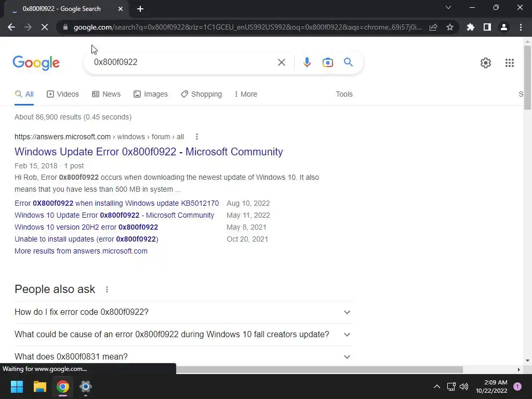Open the Chrome profile icon

[504, 27]
